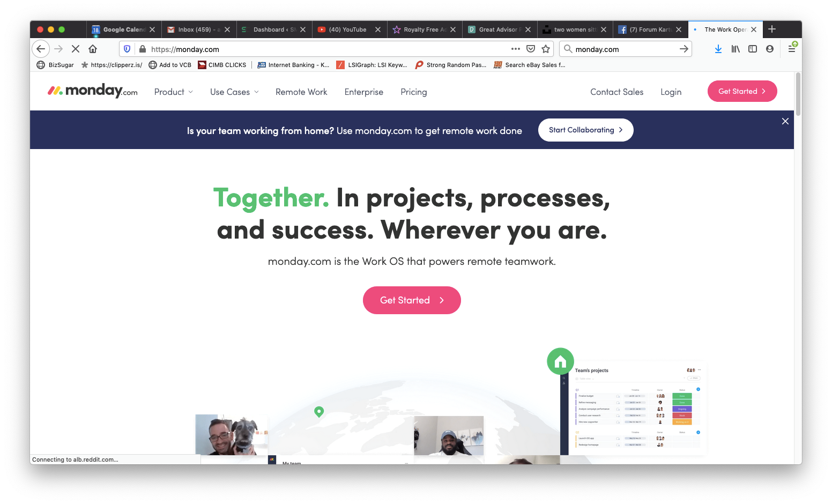Expand the Use Cases dropdown menu
832x504 pixels.
235,92
